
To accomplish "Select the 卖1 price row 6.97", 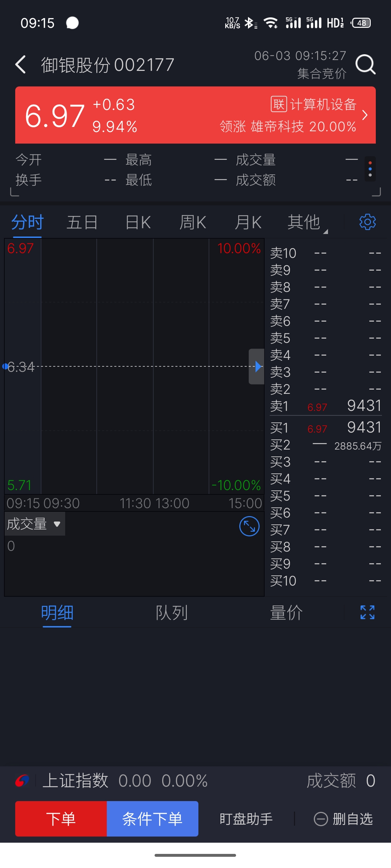I will tap(326, 406).
